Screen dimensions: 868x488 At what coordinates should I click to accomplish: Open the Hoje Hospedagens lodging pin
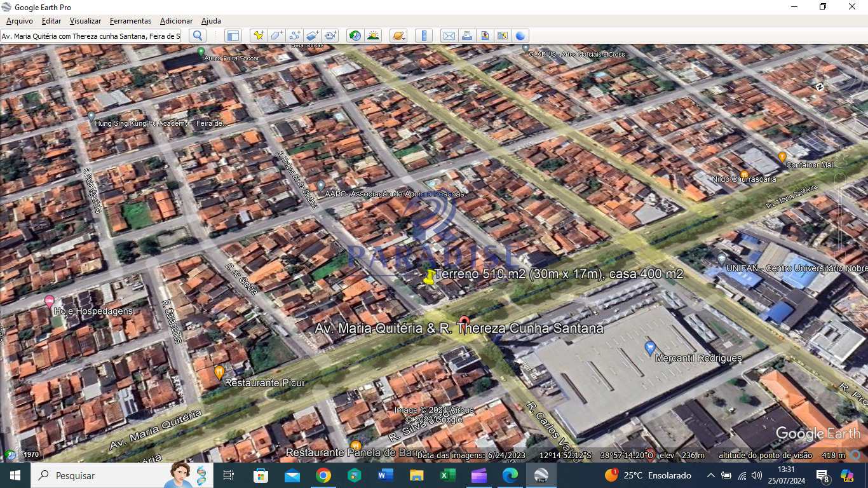tap(49, 302)
